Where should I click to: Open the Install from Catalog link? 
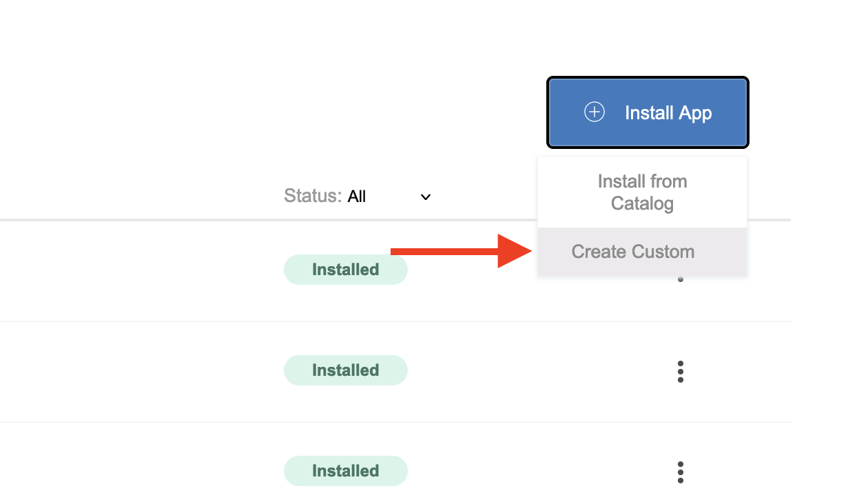point(642,192)
